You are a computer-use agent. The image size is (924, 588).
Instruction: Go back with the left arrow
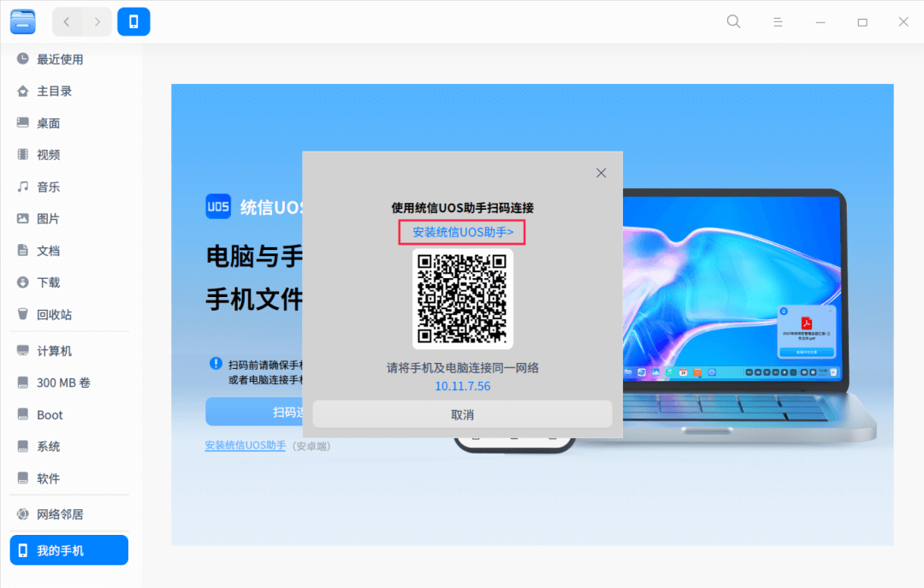67,21
